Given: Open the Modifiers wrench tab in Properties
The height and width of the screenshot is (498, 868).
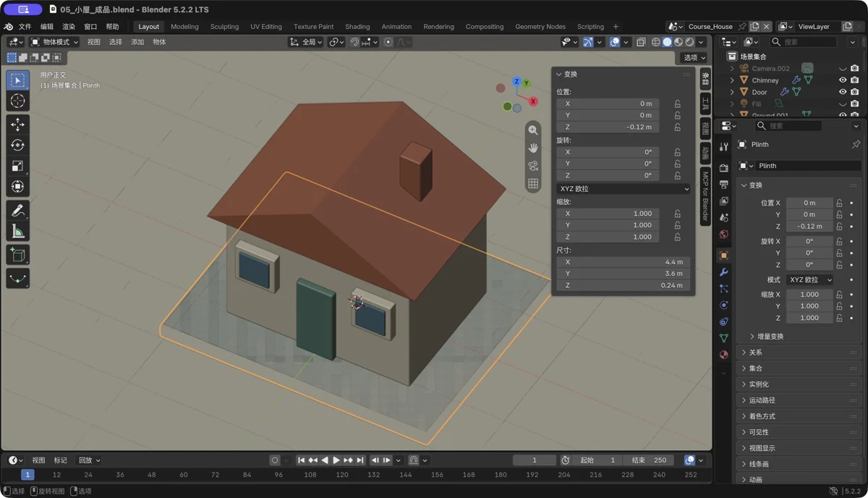Looking at the screenshot, I should [x=724, y=272].
